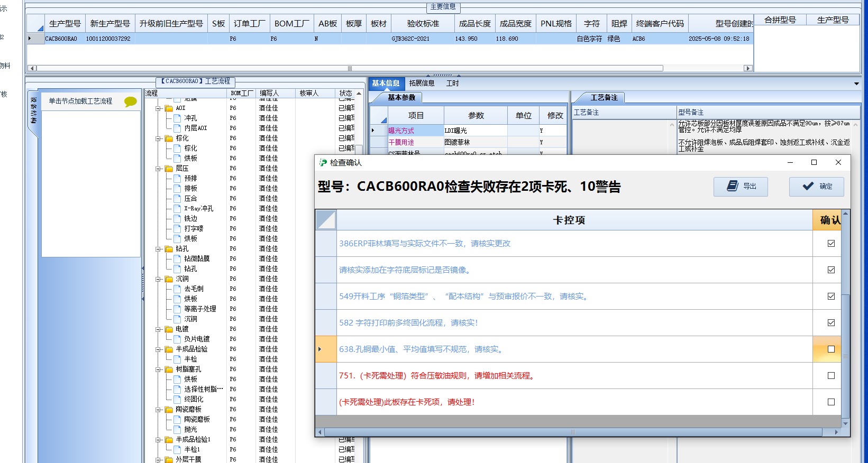Screen dimensions: 868x463
Task: Switch to the 拓展信息 tab
Action: coord(422,84)
